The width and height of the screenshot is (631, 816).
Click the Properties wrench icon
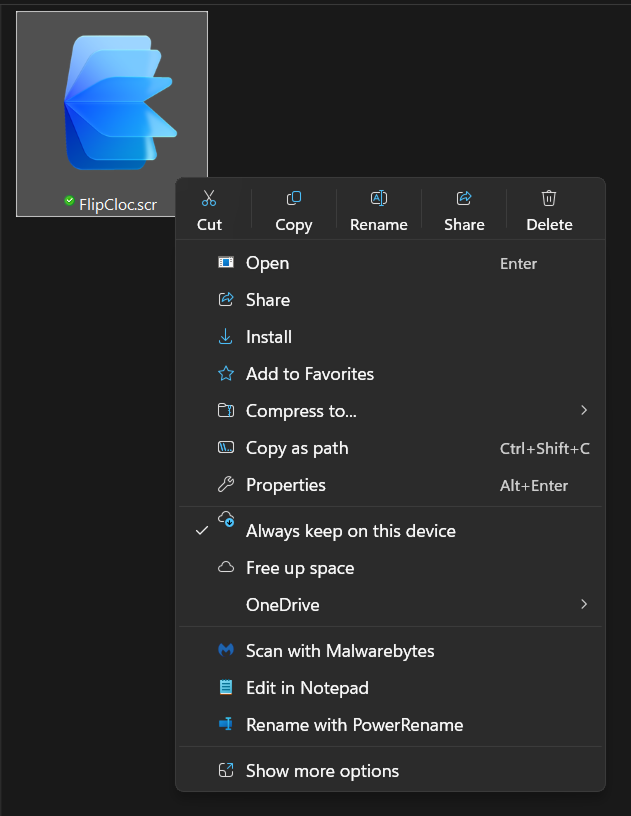click(x=226, y=484)
